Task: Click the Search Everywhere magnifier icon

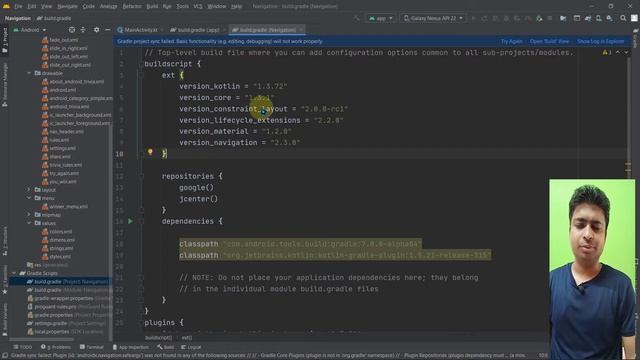Action: [623, 18]
